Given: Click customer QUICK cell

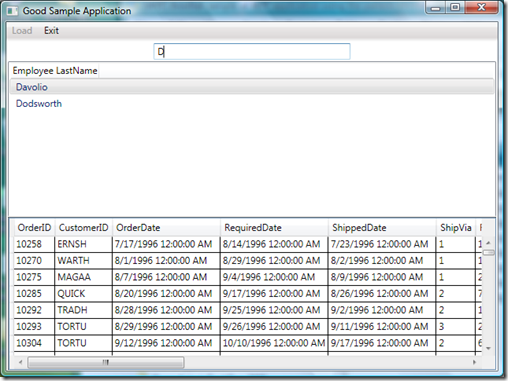Looking at the screenshot, I should (83, 294).
